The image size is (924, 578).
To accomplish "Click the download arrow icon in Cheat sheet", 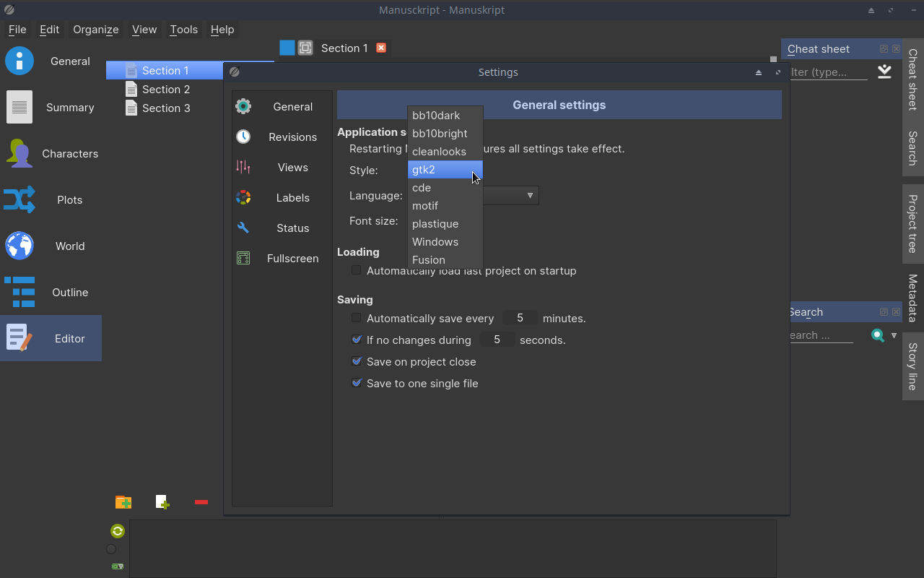I will point(884,72).
